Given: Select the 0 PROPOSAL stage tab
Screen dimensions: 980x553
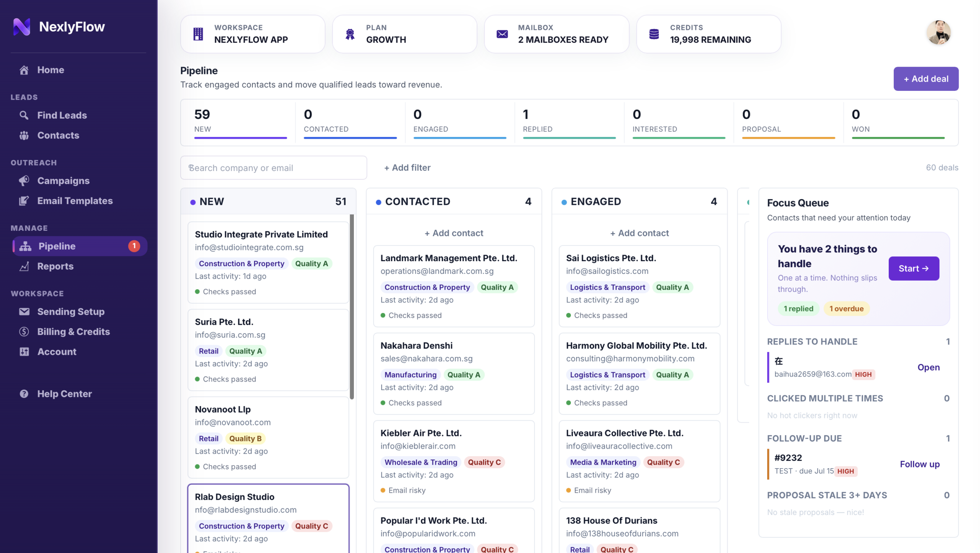Looking at the screenshot, I should tap(789, 123).
